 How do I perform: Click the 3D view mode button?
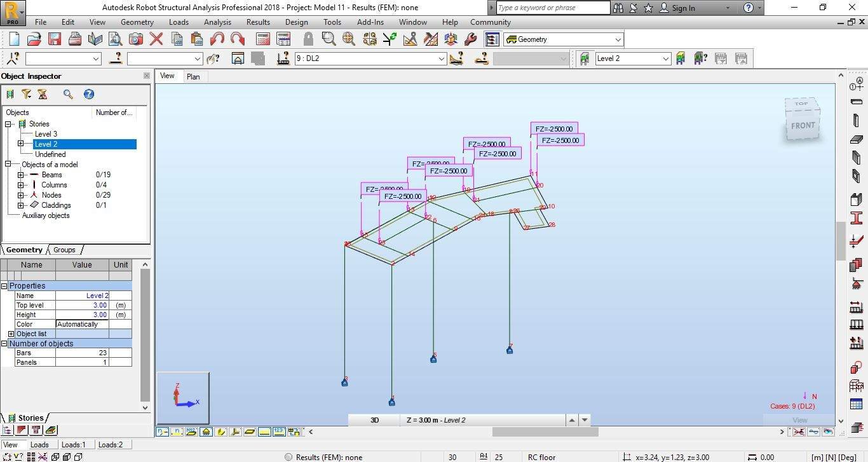coord(374,420)
